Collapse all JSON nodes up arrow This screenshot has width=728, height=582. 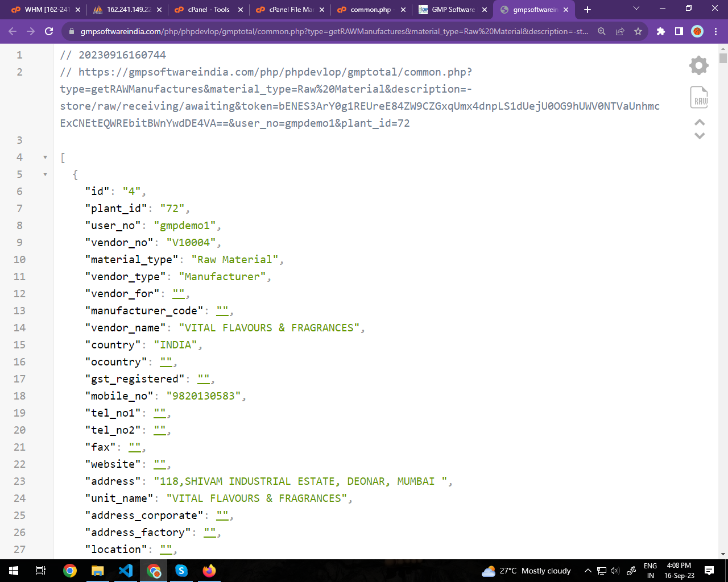pyautogui.click(x=700, y=122)
